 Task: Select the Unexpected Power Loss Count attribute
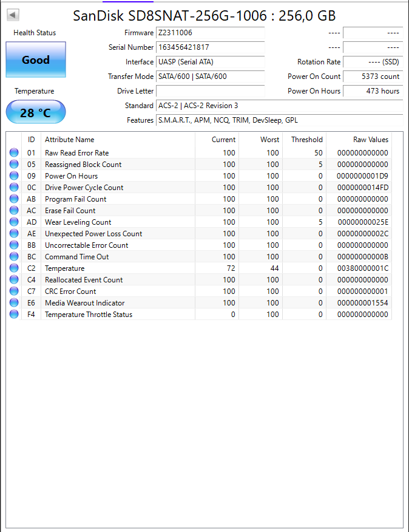93,234
